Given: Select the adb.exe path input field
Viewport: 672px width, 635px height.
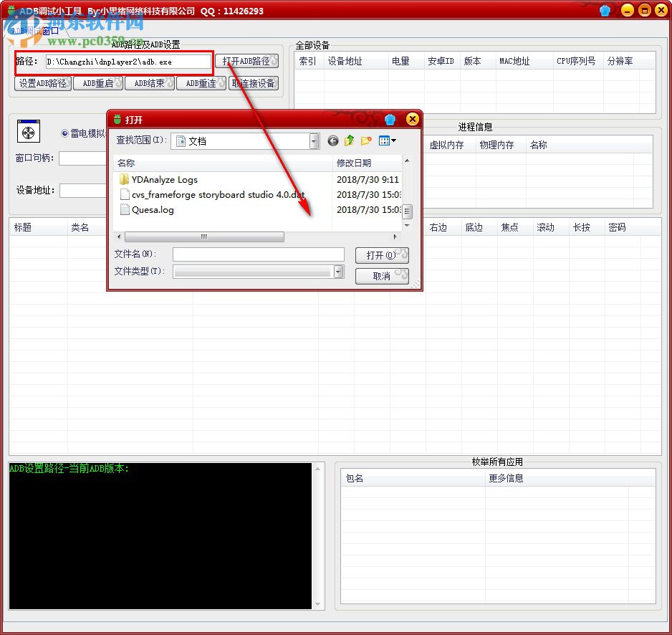Looking at the screenshot, I should pyautogui.click(x=125, y=62).
